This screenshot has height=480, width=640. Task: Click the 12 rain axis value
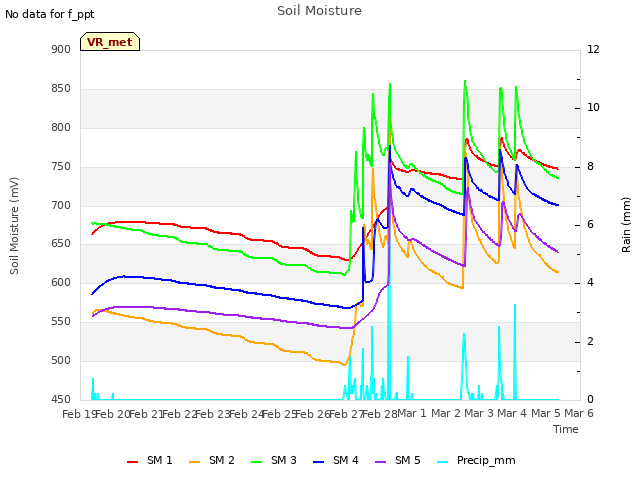pos(593,50)
